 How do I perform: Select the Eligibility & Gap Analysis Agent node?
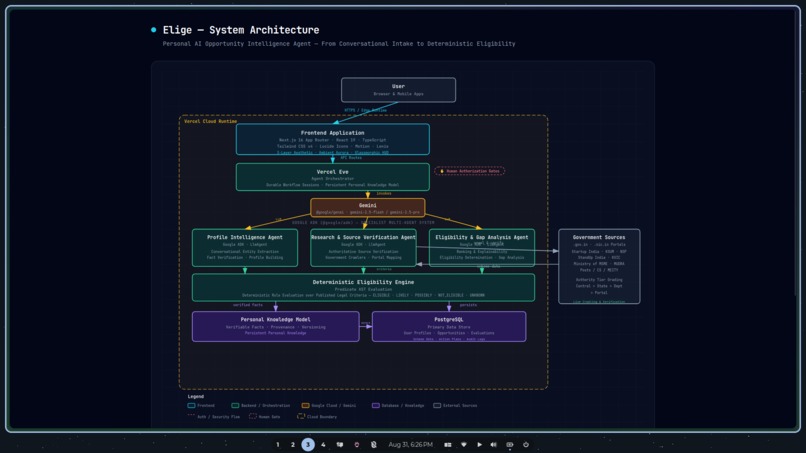(x=482, y=248)
